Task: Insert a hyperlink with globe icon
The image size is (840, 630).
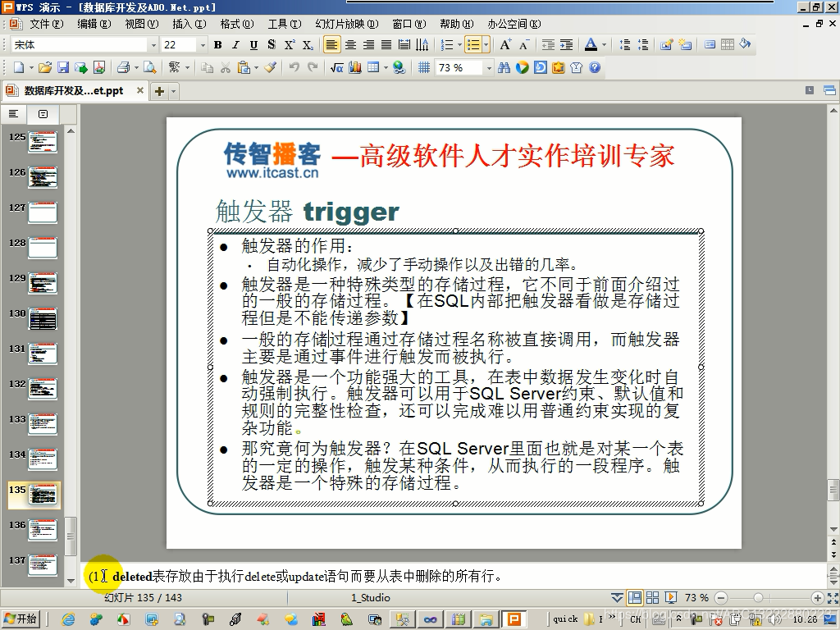Action: coord(399,67)
